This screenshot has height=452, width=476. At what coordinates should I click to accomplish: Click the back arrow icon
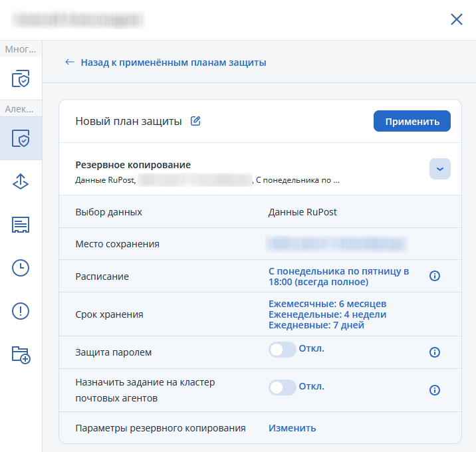(x=70, y=62)
